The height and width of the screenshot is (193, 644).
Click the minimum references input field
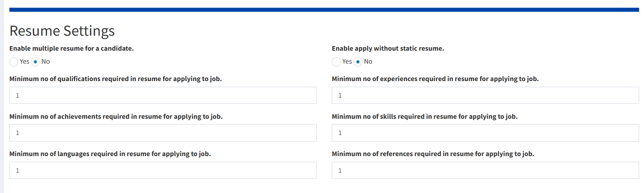click(485, 170)
